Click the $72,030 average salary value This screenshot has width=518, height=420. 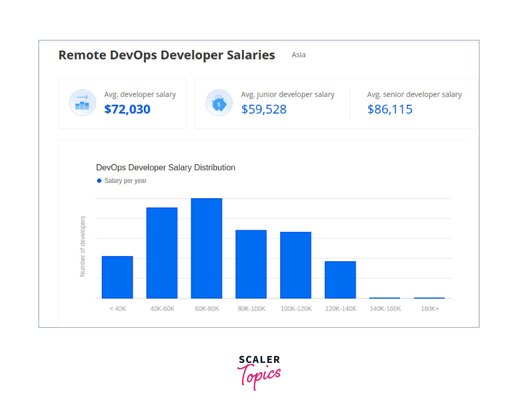[x=127, y=109]
